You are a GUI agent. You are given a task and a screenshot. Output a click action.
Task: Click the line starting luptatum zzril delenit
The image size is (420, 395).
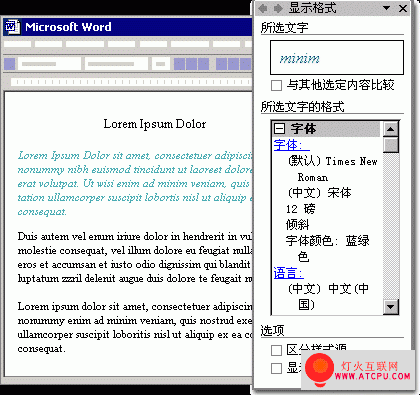[x=135, y=278]
